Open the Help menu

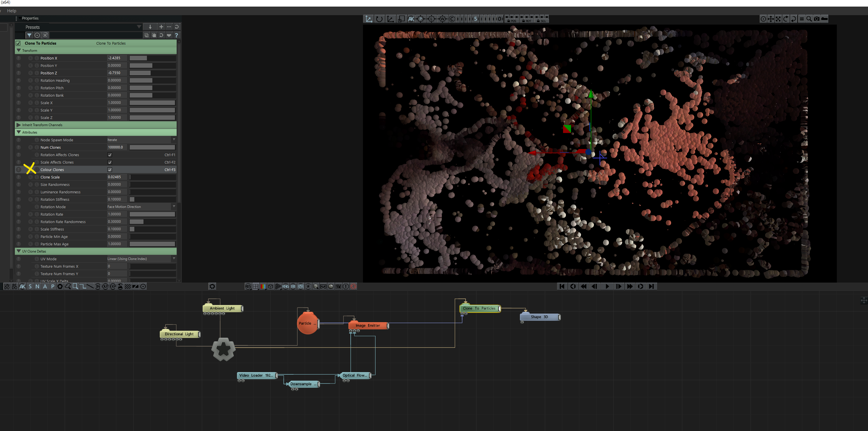click(x=12, y=11)
